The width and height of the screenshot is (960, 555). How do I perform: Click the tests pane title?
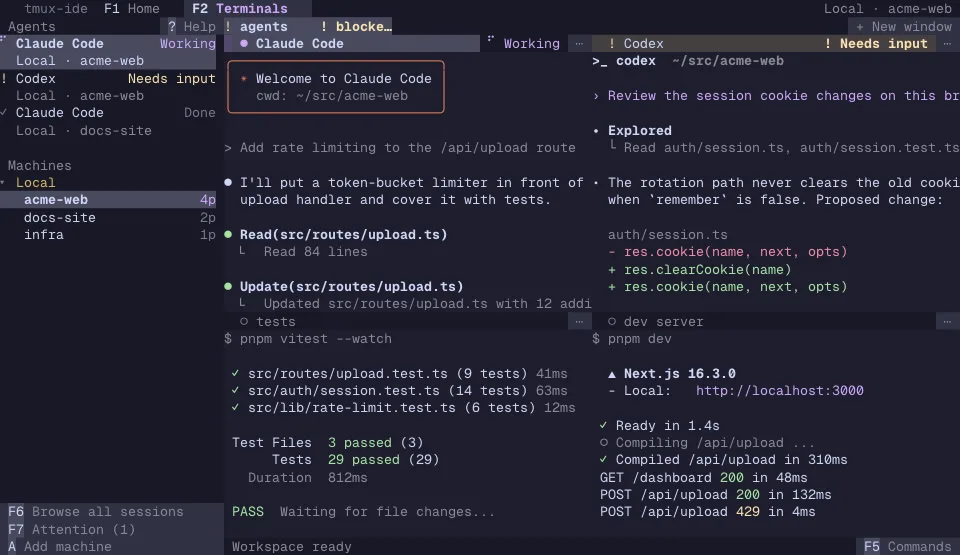pos(276,322)
